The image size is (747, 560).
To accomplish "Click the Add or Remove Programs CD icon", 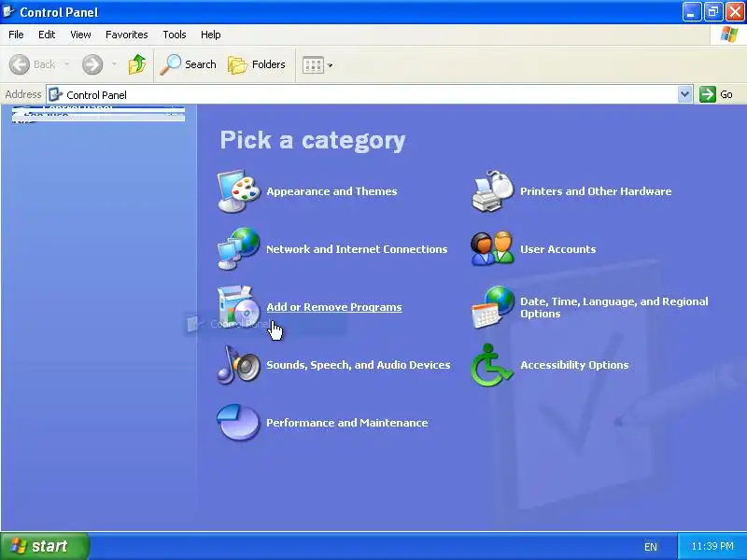I will [x=239, y=306].
